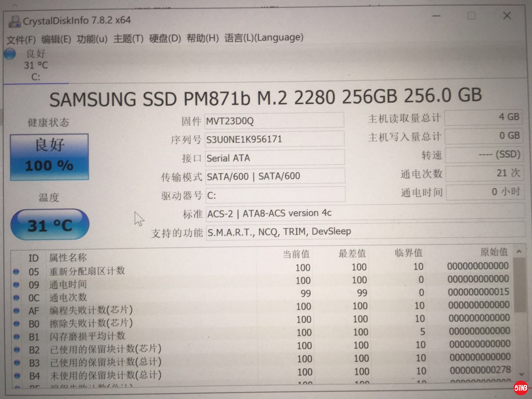The image size is (532, 399).
Task: Click the CrystalDiskInfo app icon in title bar
Action: point(14,21)
